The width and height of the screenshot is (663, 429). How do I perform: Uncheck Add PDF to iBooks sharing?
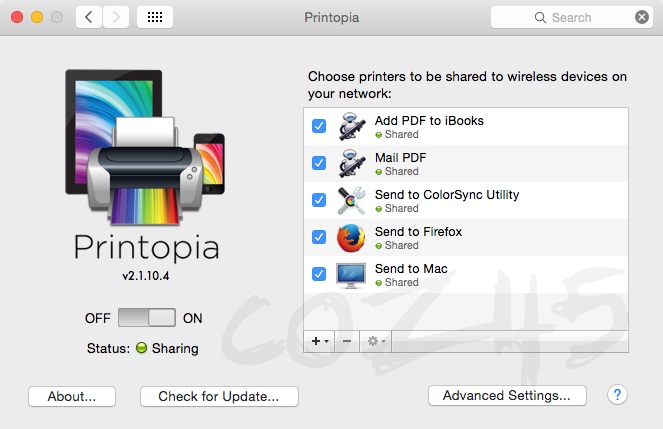pos(319,126)
